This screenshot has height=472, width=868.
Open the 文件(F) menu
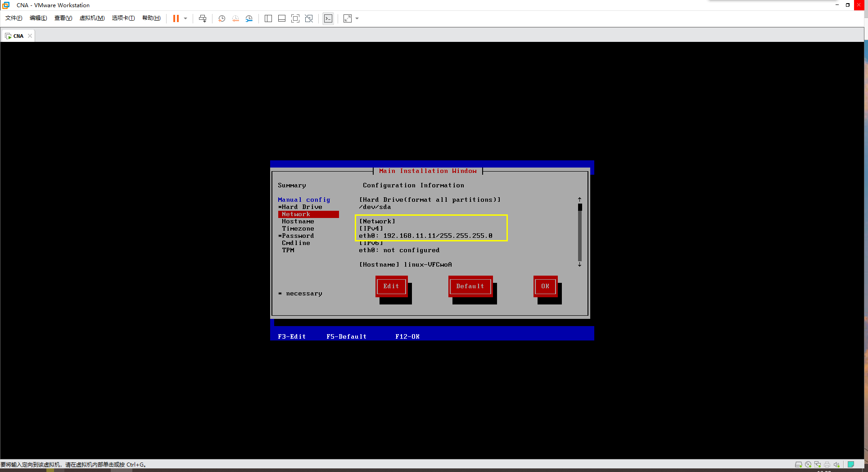14,18
